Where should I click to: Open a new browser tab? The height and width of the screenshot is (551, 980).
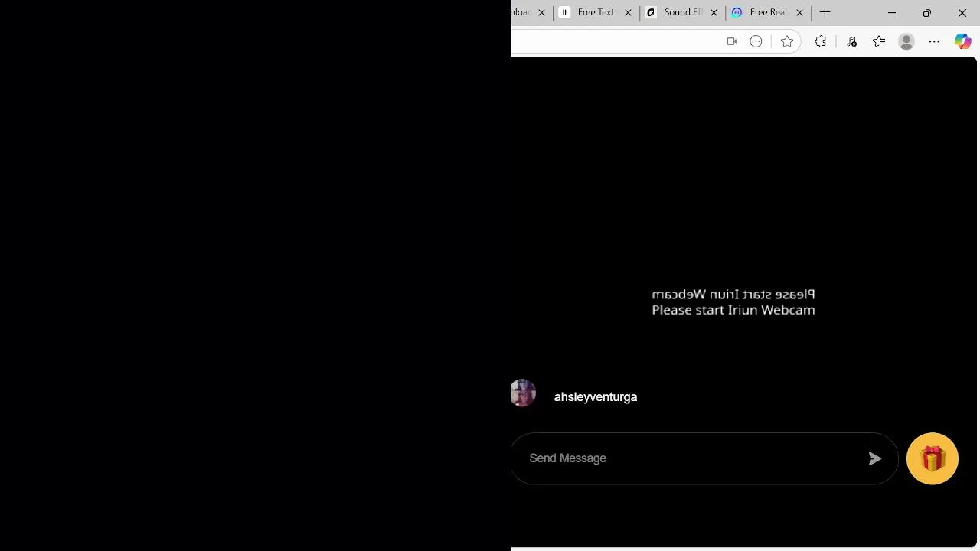pyautogui.click(x=825, y=12)
